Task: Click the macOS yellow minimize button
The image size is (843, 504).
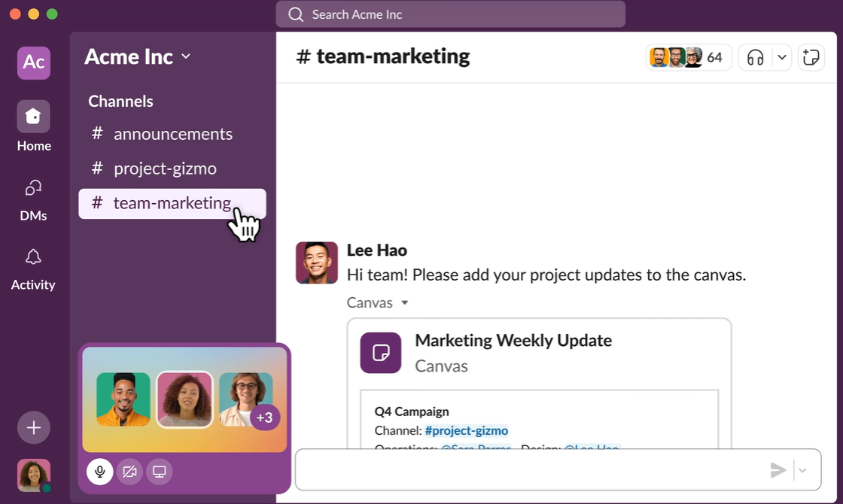Action: tap(33, 14)
